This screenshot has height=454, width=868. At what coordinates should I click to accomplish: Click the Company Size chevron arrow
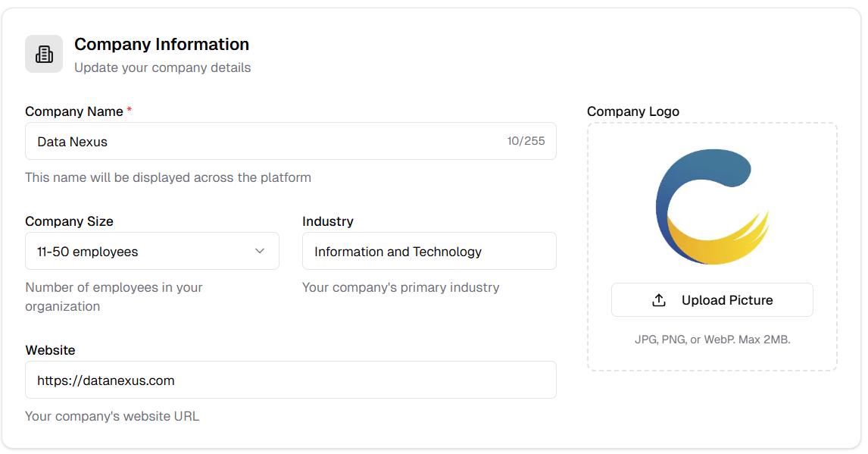coord(260,251)
